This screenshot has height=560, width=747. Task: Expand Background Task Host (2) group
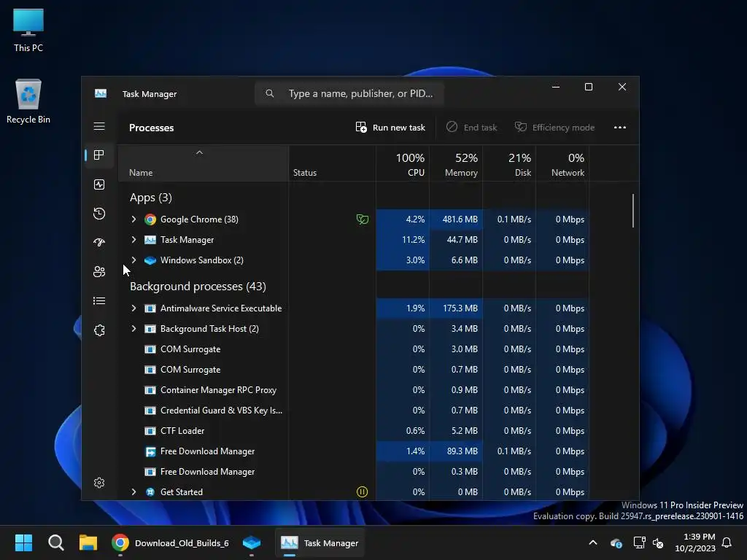coord(134,329)
